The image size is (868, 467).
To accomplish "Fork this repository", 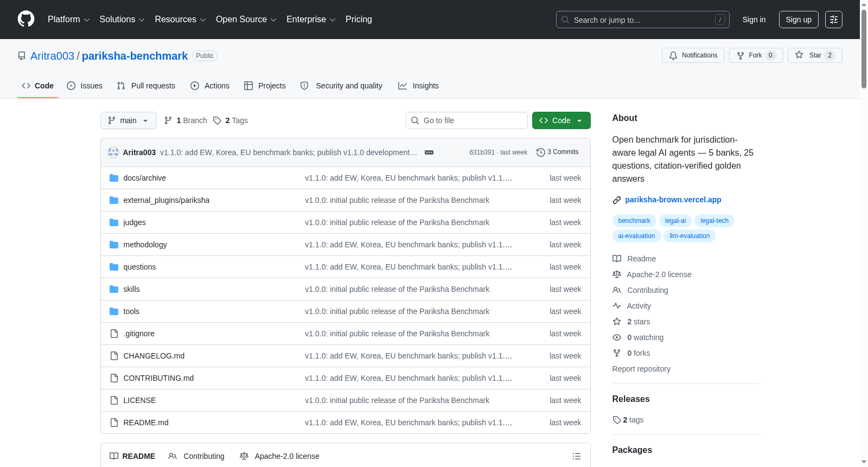I will [x=756, y=55].
